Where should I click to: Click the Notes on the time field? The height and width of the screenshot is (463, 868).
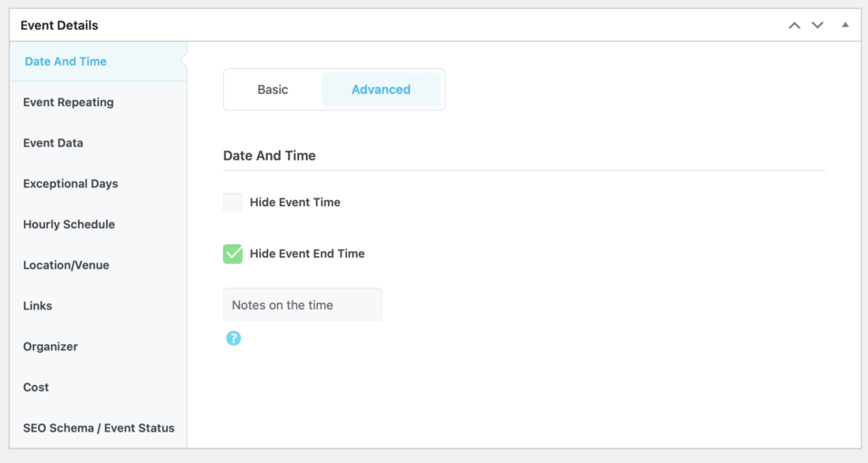click(303, 305)
